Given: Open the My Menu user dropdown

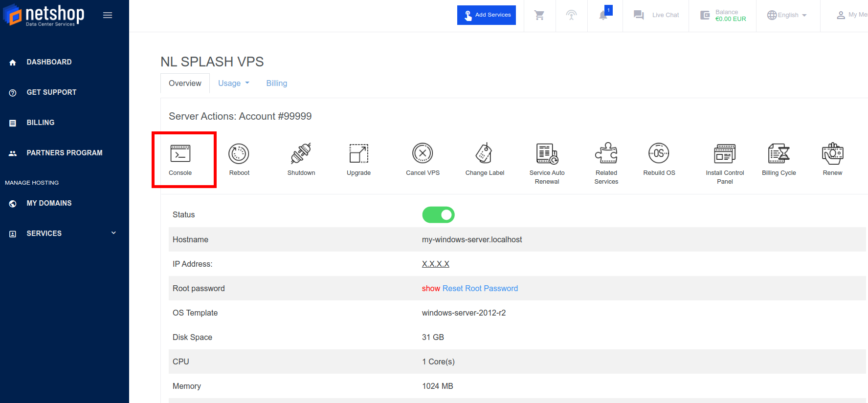Looking at the screenshot, I should click(852, 15).
